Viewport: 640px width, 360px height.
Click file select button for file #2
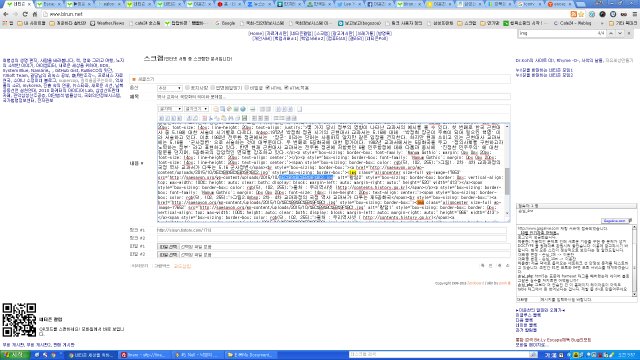168,255
